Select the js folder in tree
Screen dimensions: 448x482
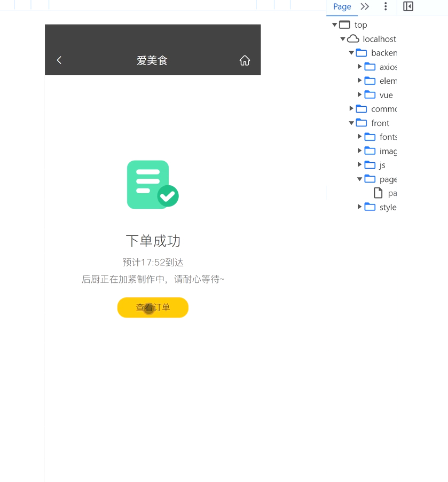click(382, 165)
